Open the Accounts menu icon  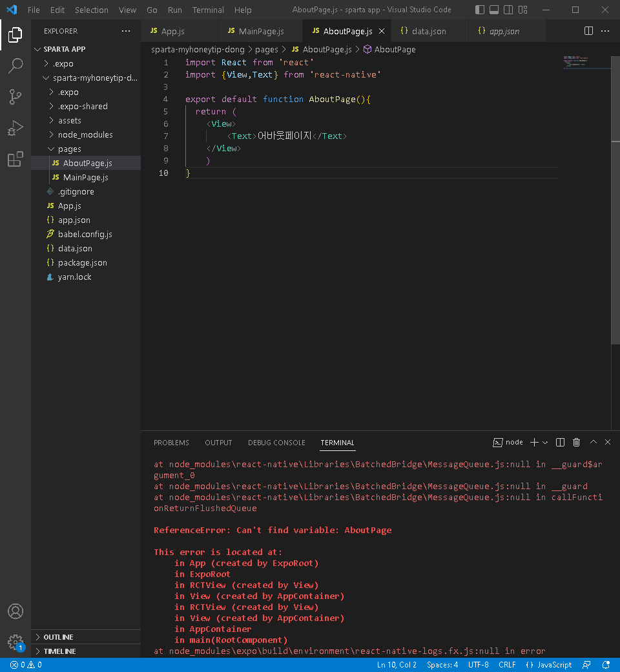pos(15,611)
